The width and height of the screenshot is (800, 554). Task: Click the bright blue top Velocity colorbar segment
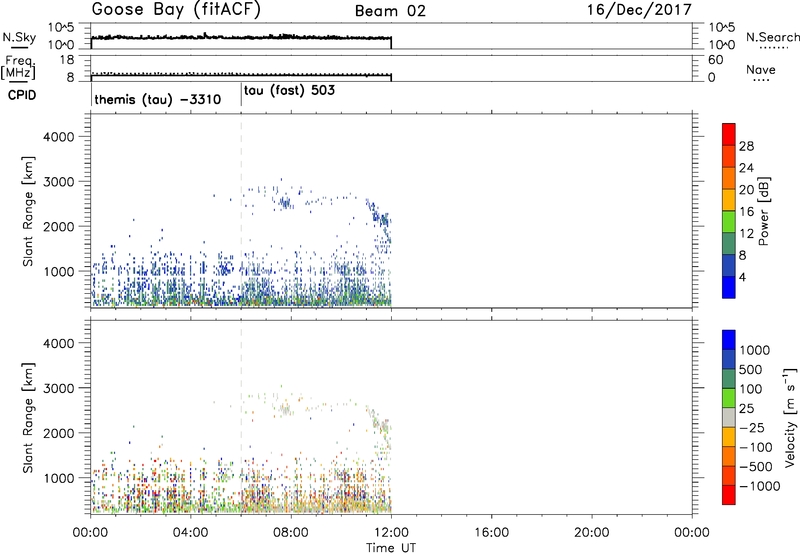tap(729, 340)
